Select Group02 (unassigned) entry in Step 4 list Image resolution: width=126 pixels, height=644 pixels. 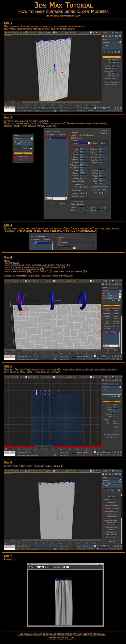[x=112, y=332]
